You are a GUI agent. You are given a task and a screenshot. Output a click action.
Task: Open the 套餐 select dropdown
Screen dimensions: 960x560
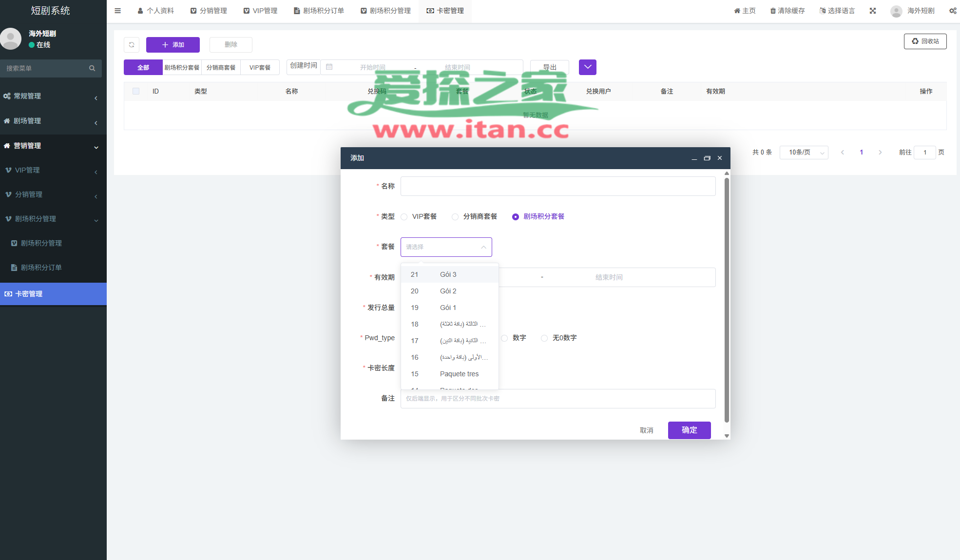(x=446, y=247)
